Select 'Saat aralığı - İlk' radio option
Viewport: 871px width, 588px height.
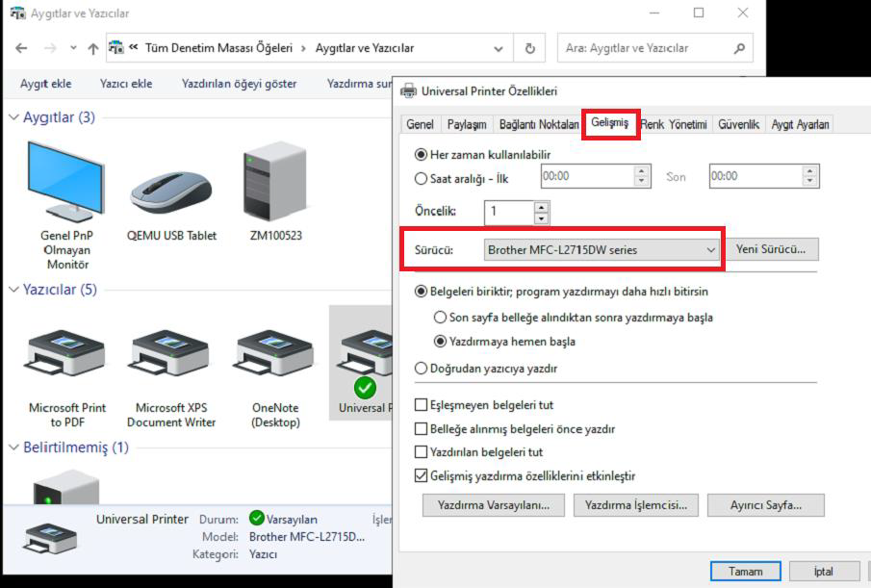pos(421,178)
